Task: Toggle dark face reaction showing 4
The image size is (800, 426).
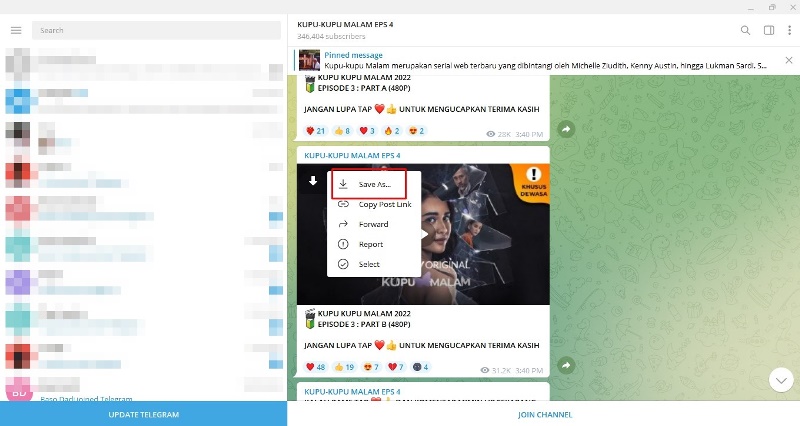Action: coord(420,367)
